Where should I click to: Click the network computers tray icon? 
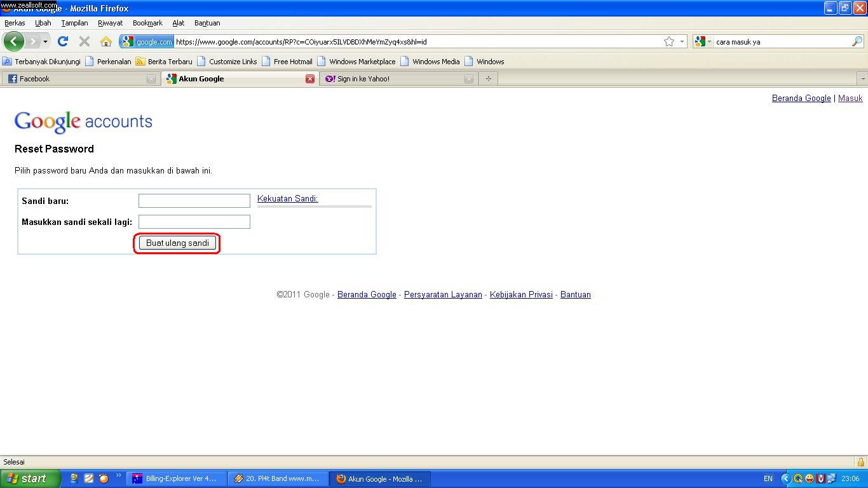pyautogui.click(x=831, y=478)
